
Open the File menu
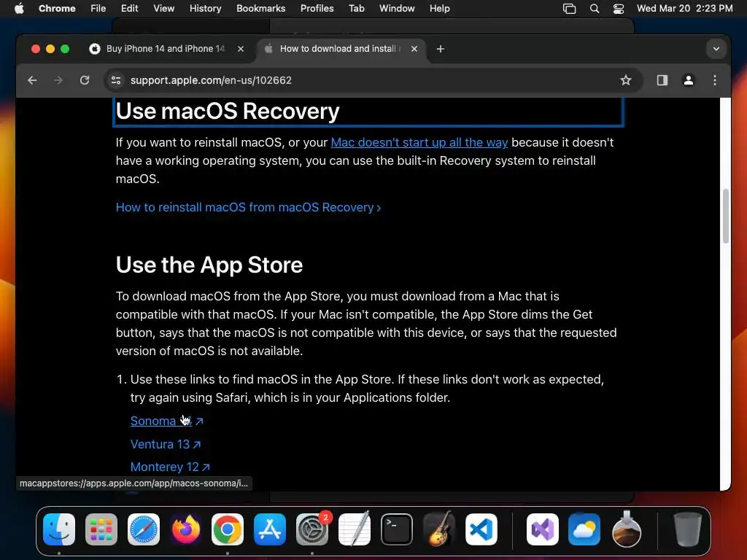(x=98, y=9)
